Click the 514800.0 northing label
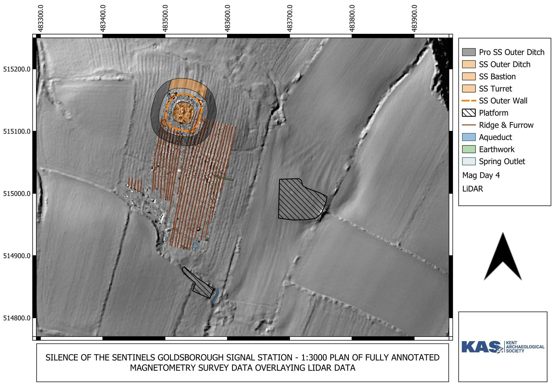The height and width of the screenshot is (392, 555). point(17,318)
